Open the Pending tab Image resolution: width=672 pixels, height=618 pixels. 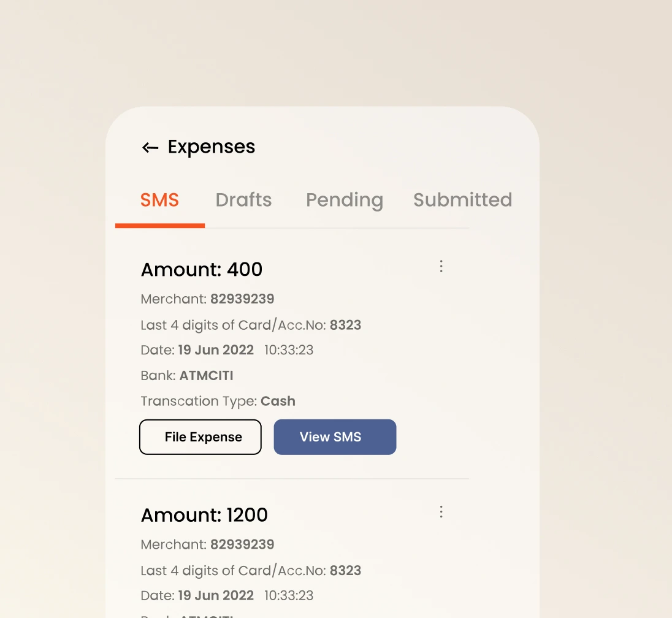[344, 200]
